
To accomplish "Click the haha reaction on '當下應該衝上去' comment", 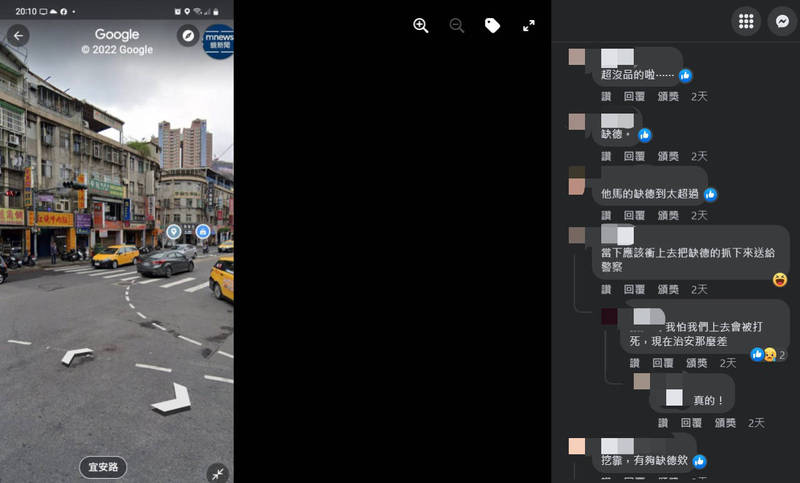I will pos(780,280).
